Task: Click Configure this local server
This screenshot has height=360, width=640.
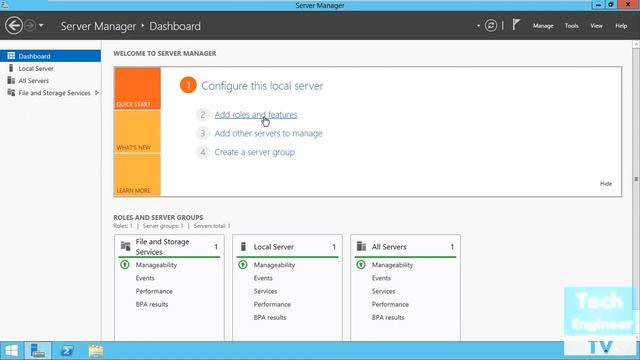Action: (262, 86)
